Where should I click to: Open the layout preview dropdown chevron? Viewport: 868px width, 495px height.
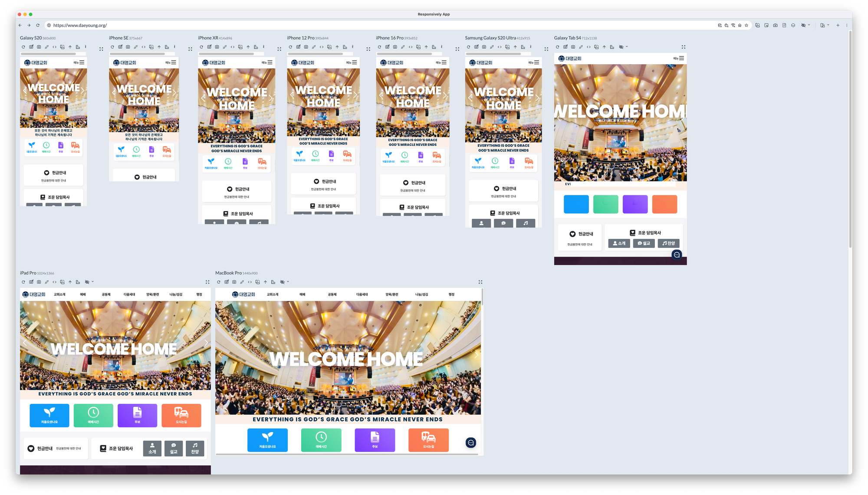[828, 25]
